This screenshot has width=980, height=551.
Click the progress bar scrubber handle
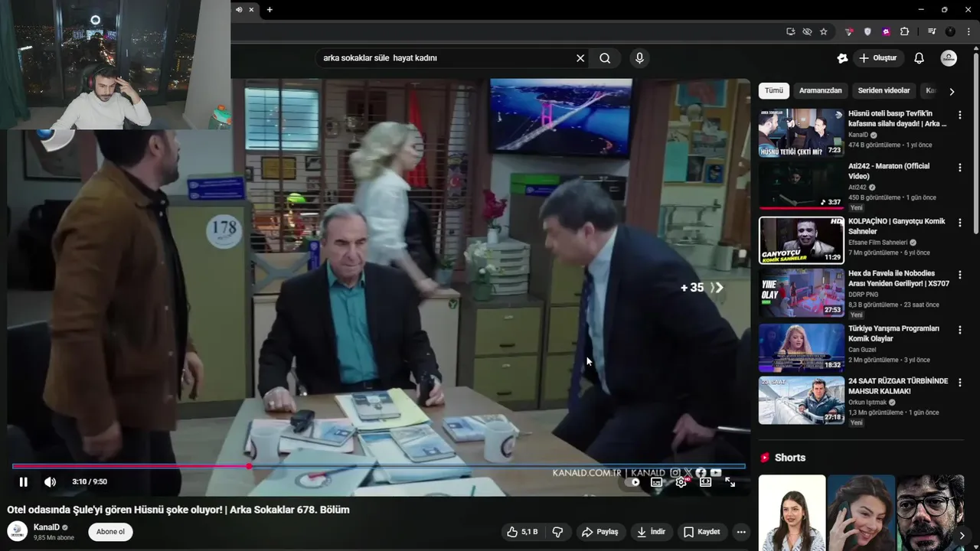(249, 466)
